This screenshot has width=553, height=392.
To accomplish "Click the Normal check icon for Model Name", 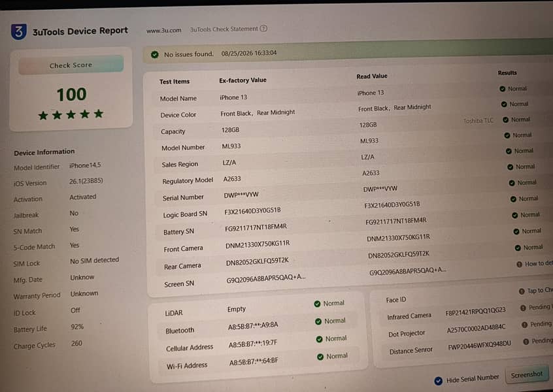I will pyautogui.click(x=502, y=89).
